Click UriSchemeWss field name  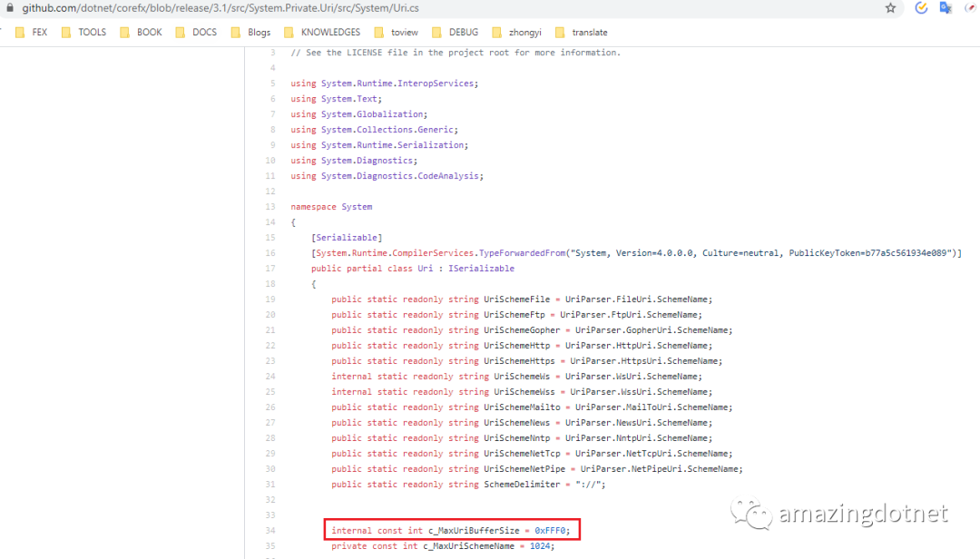pyautogui.click(x=524, y=391)
